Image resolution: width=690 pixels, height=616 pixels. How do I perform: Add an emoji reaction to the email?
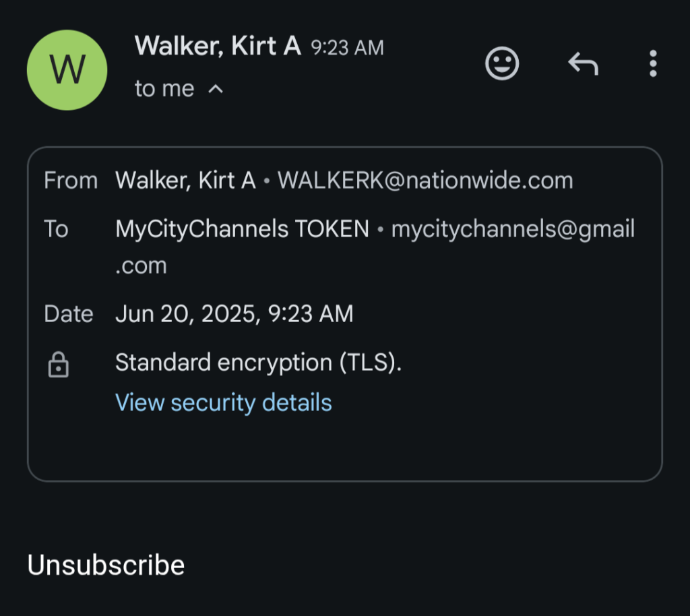[x=502, y=64]
